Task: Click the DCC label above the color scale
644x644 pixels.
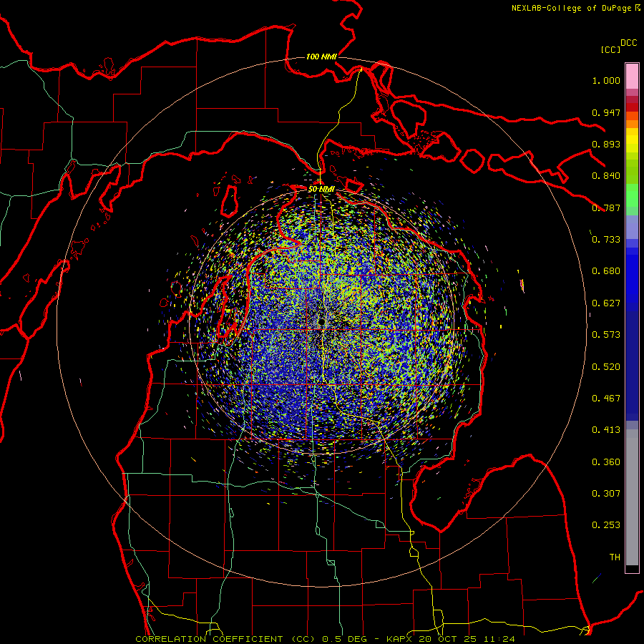Action: tap(629, 43)
